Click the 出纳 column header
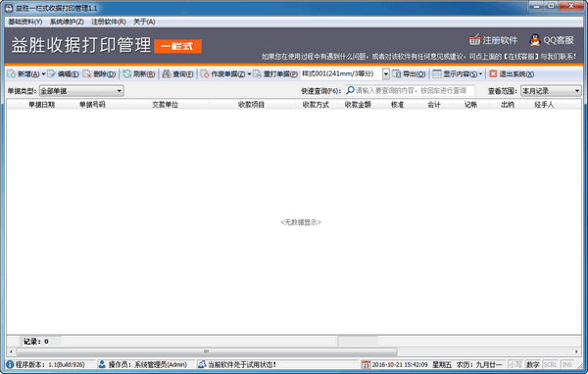The height and width of the screenshot is (374, 588). [x=508, y=105]
